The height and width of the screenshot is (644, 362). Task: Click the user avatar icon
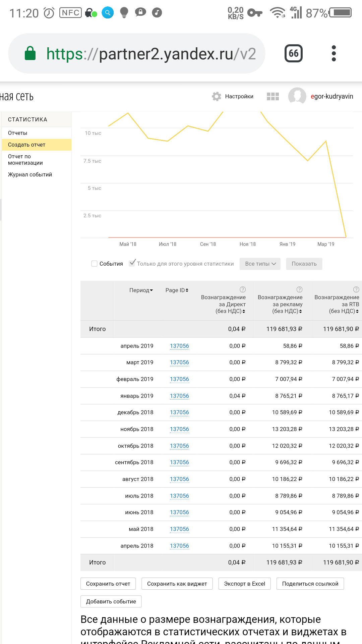[x=297, y=96]
